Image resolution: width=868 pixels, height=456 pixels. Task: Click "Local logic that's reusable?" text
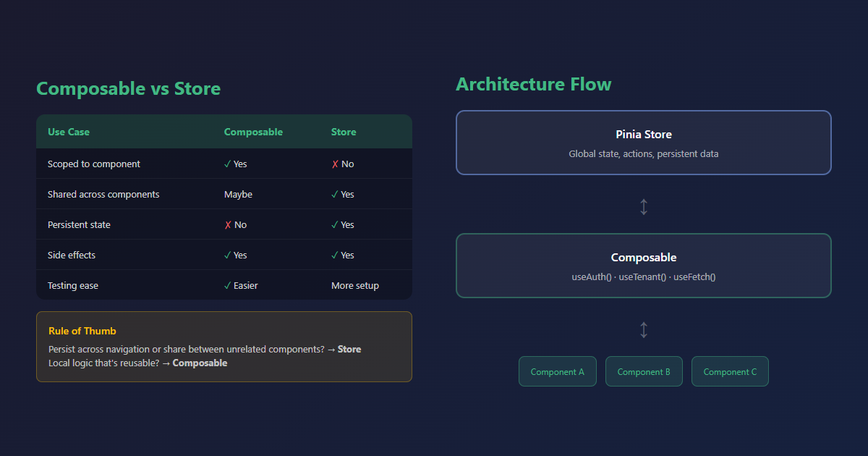point(103,363)
